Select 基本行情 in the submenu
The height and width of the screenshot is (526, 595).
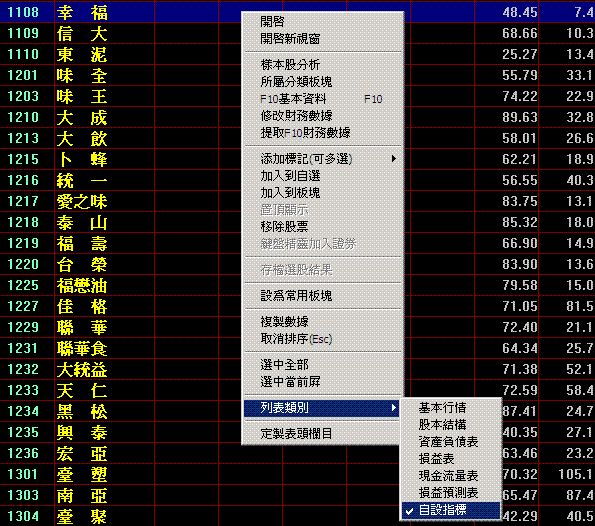tap(451, 408)
